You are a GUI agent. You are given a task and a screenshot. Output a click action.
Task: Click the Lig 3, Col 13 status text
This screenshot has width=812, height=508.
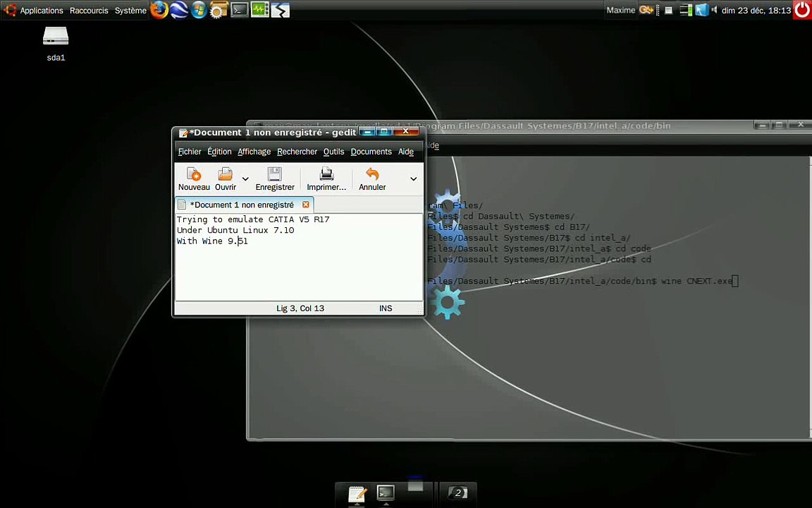coord(300,308)
